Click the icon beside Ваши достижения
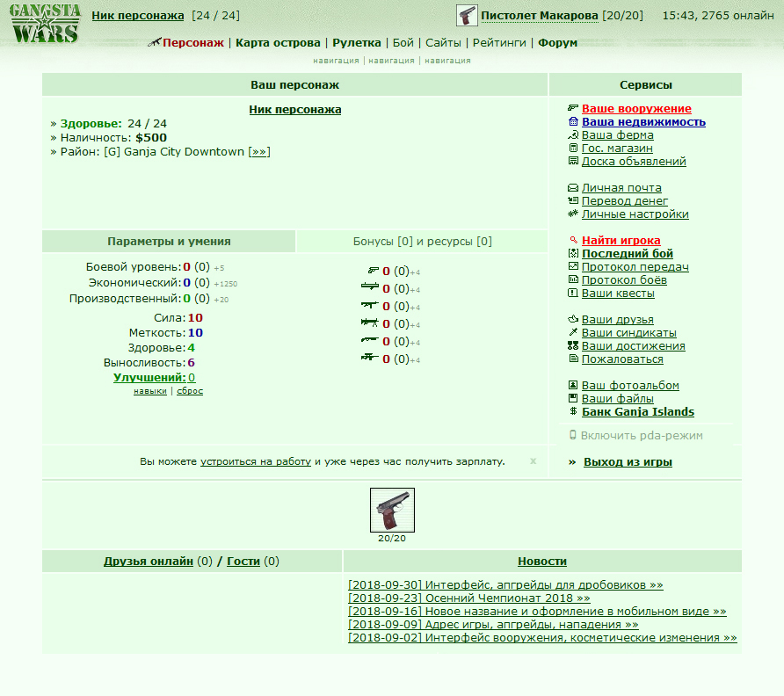This screenshot has height=696, width=784. pyautogui.click(x=573, y=346)
